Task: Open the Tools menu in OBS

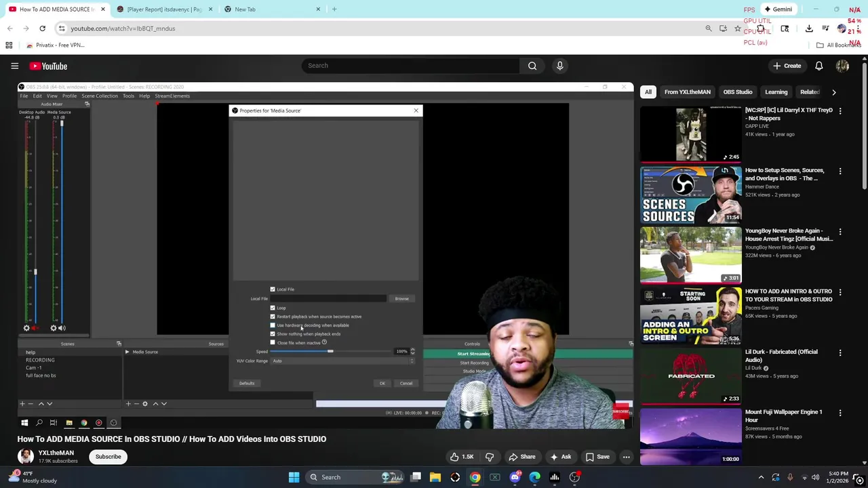Action: coord(128,96)
